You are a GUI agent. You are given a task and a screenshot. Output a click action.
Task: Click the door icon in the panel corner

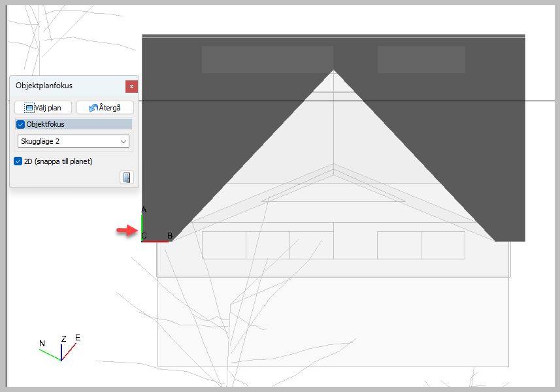tap(127, 178)
